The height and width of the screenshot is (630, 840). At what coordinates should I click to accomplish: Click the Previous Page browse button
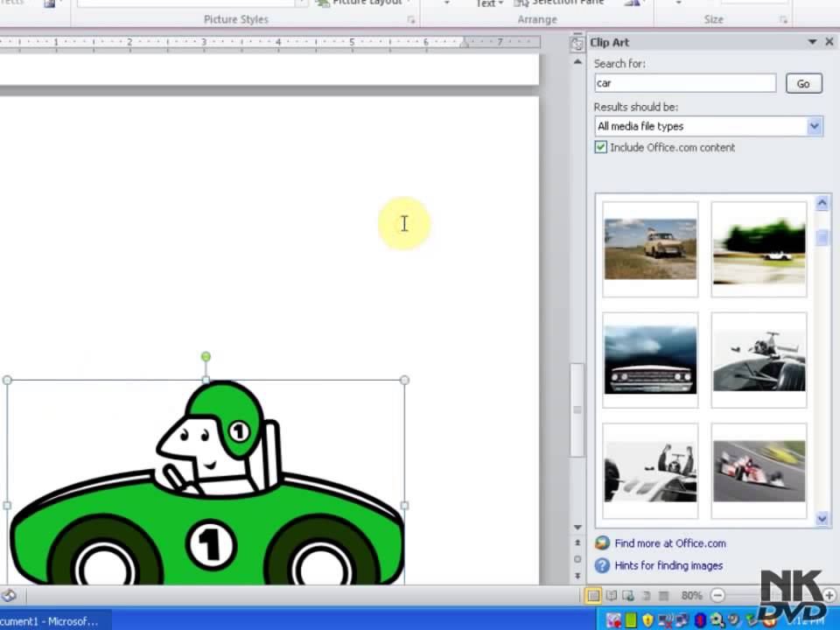(x=577, y=542)
